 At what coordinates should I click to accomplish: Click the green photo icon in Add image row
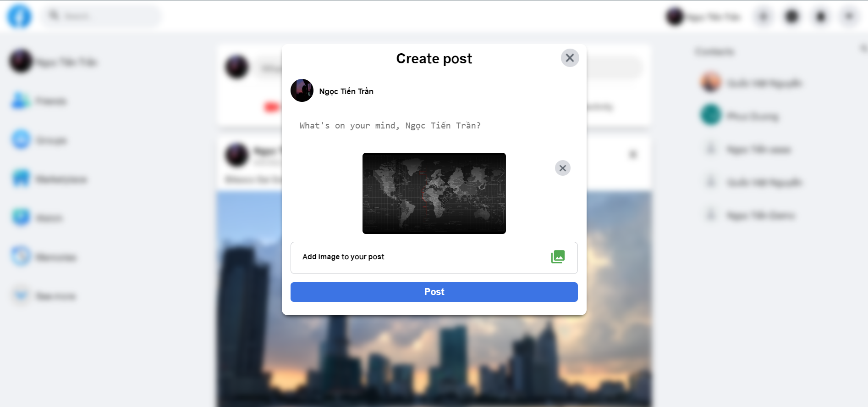coord(558,256)
